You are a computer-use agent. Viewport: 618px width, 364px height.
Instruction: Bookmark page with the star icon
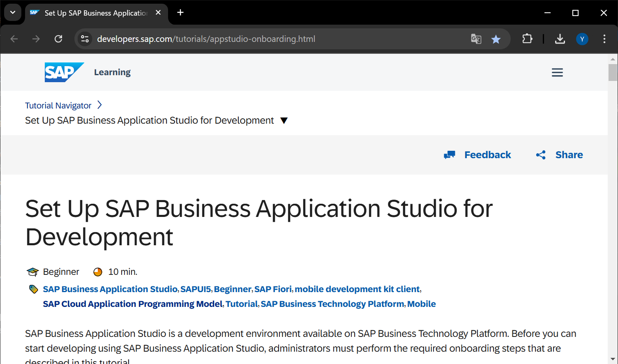[x=496, y=39]
